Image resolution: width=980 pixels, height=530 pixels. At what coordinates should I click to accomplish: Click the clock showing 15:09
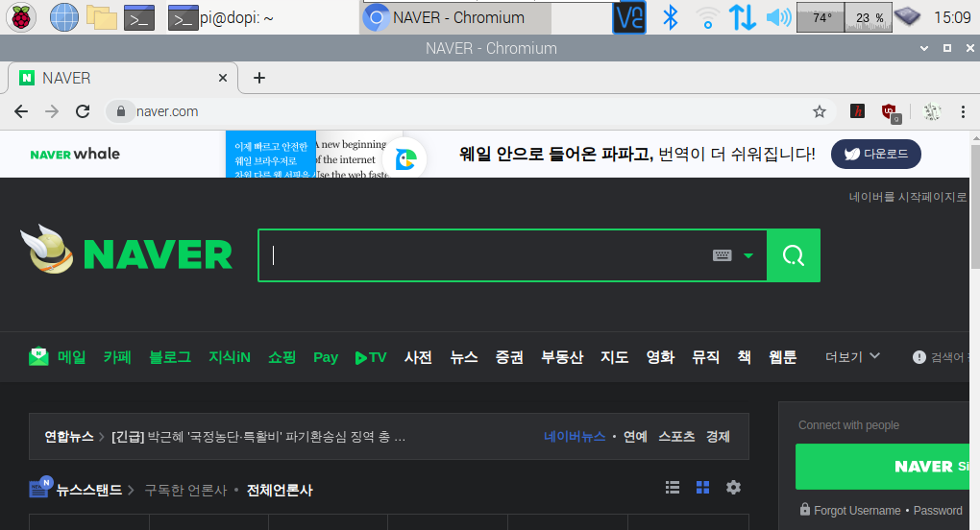(952, 17)
